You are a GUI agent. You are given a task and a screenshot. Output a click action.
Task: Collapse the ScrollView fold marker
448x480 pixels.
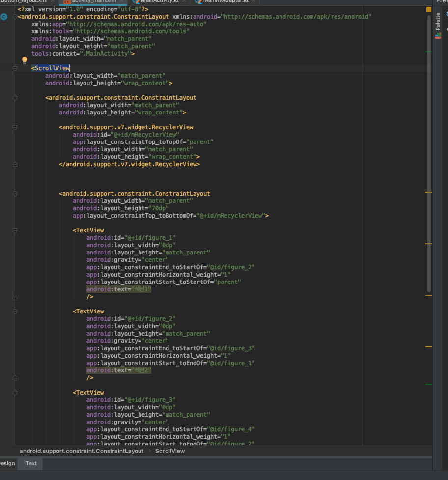[15, 68]
